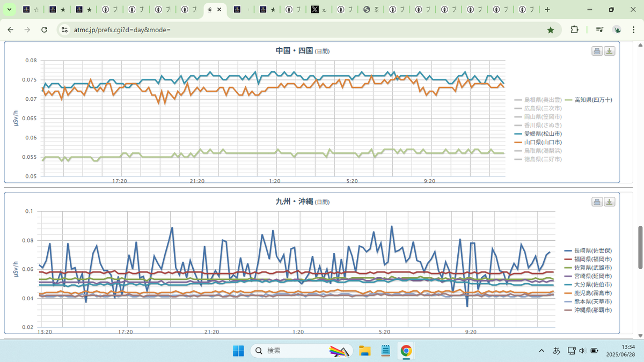Viewport: 644px width, 362px height.
Task: Bookmark this page with the star icon
Action: click(x=551, y=30)
